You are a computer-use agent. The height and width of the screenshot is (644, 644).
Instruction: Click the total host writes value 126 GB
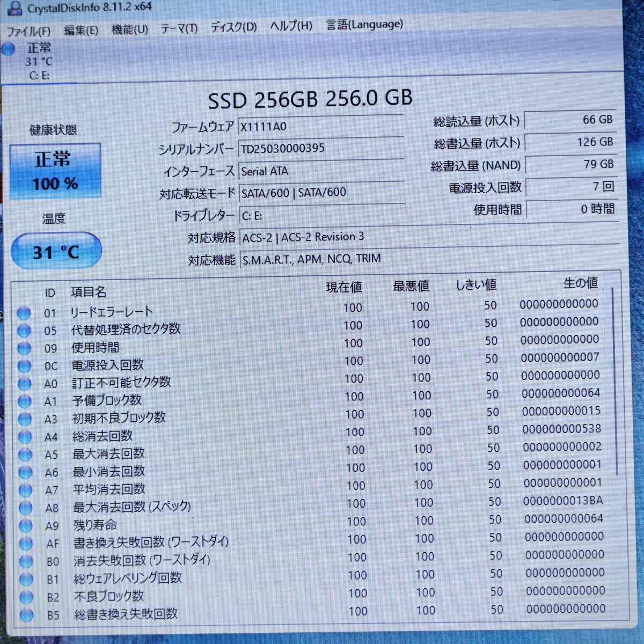(x=570, y=142)
